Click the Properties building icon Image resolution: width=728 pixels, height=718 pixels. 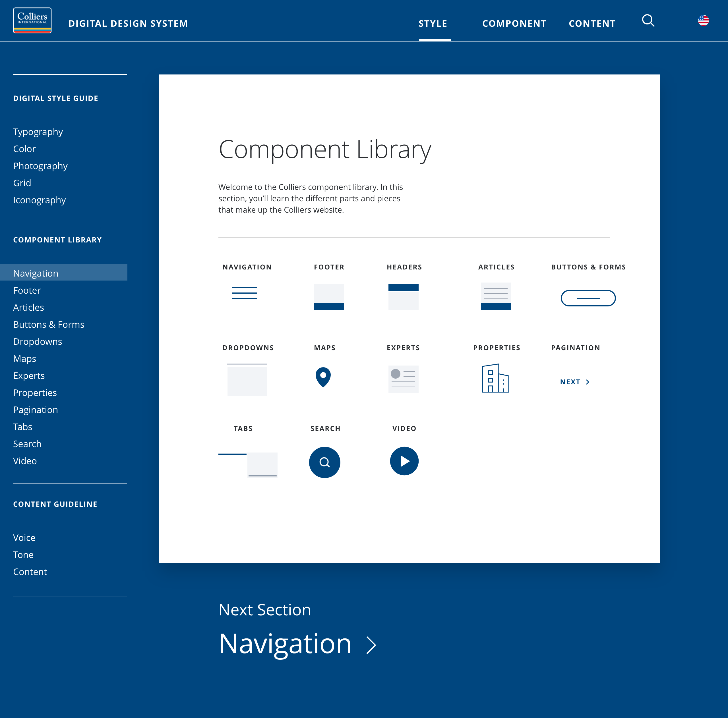coord(495,378)
